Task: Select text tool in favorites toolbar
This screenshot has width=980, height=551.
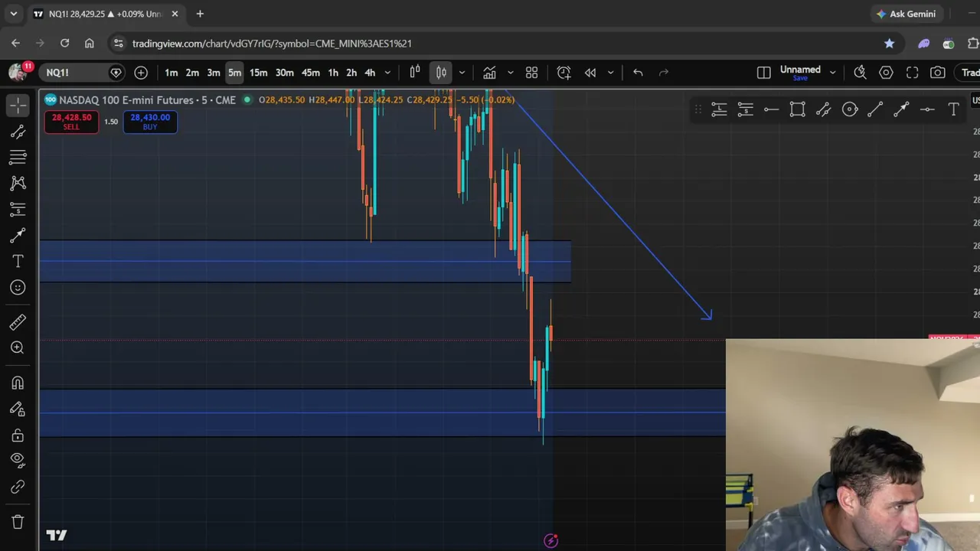Action: click(953, 110)
